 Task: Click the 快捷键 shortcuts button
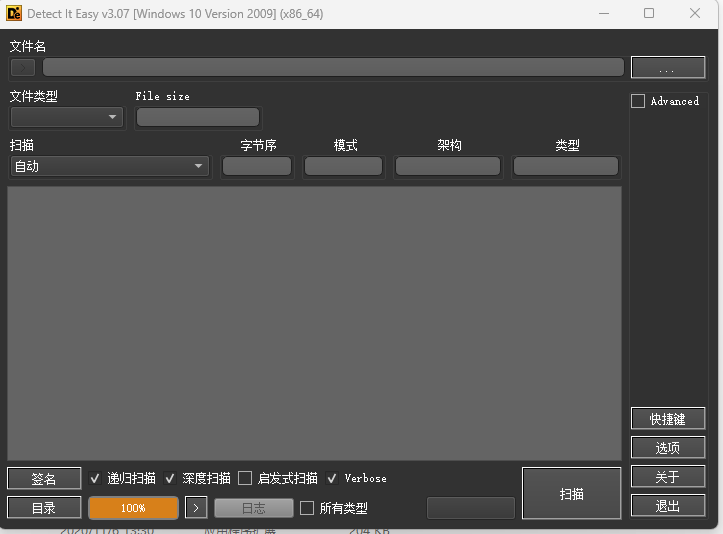pos(667,418)
